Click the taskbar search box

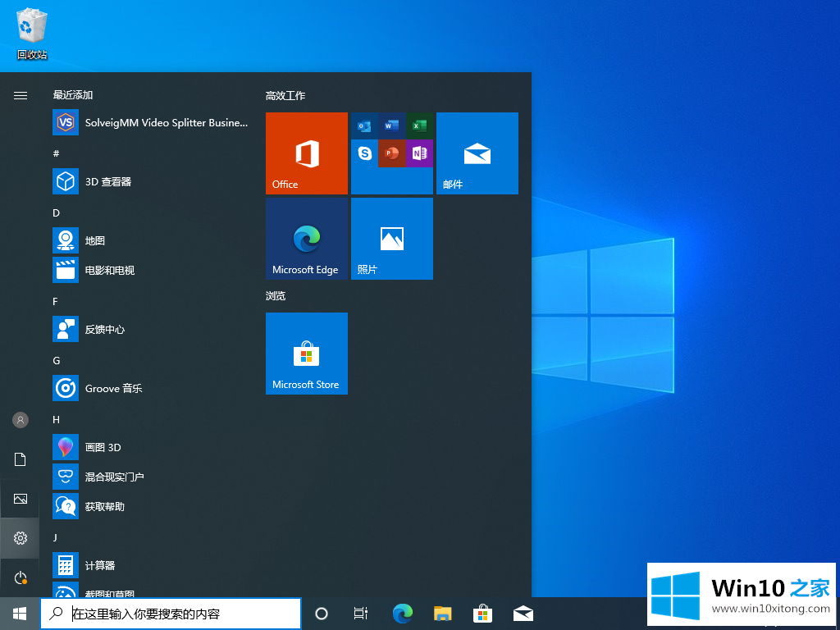tap(171, 614)
